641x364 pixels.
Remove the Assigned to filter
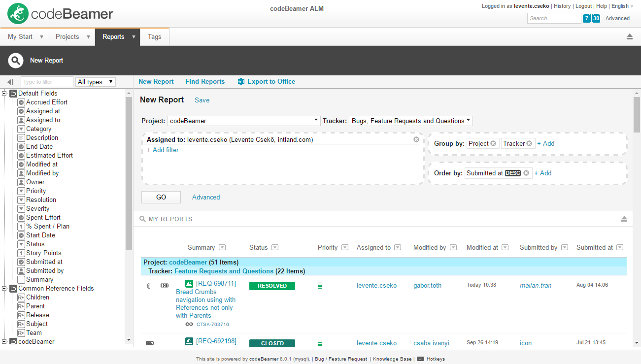pyautogui.click(x=416, y=140)
